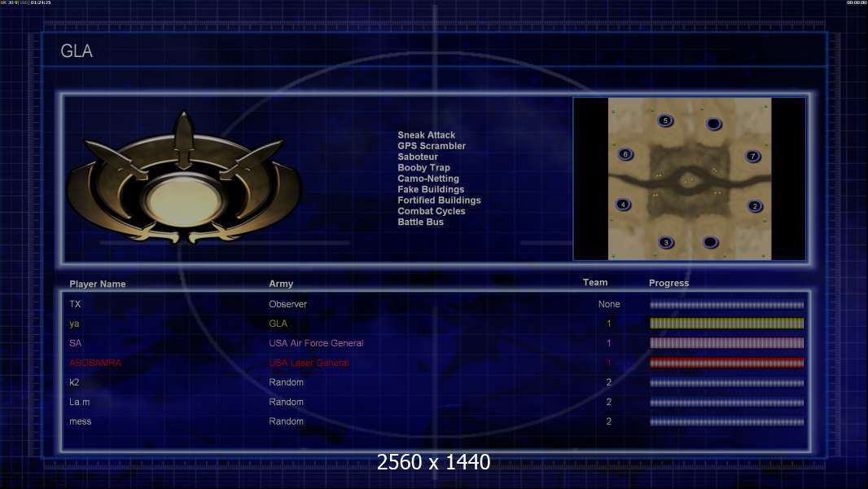Viewport: 868px width, 489px height.
Task: Click the Fake Buildings ability text
Action: (431, 189)
